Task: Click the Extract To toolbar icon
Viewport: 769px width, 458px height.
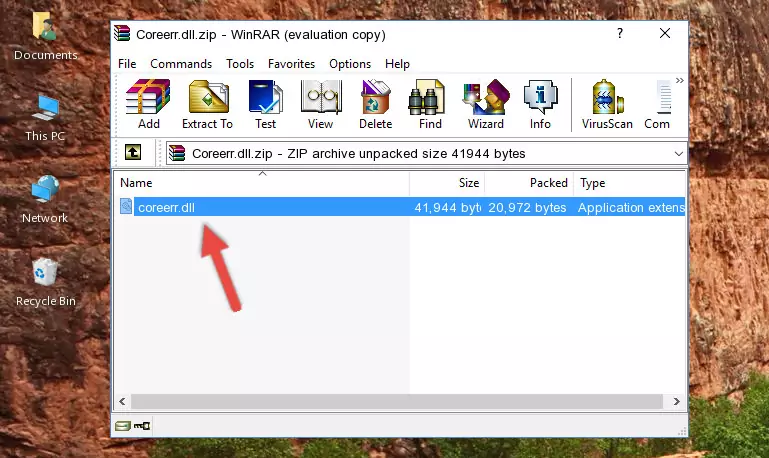Action: [x=207, y=104]
